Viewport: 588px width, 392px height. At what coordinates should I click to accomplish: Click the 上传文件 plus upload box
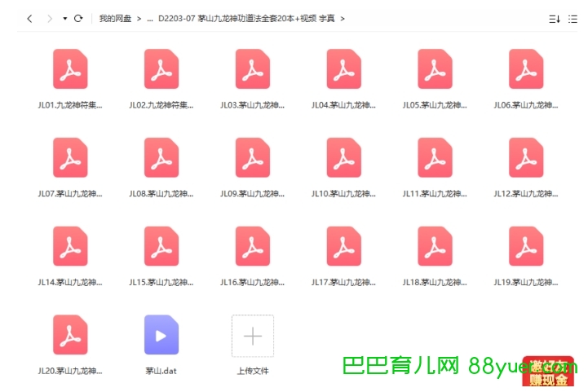click(x=252, y=336)
